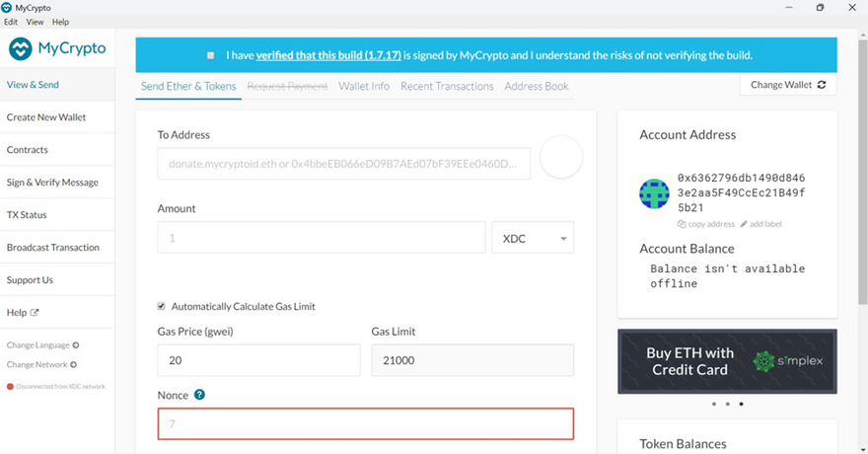This screenshot has width=868, height=454.
Task: Open Contracts in the sidebar
Action: tap(28, 150)
